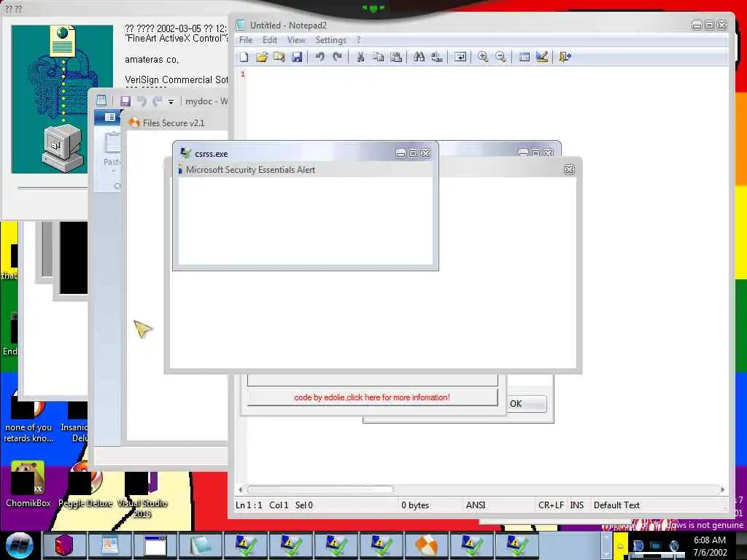Open the Windows Start orb
The width and height of the screenshot is (747, 560).
click(19, 545)
